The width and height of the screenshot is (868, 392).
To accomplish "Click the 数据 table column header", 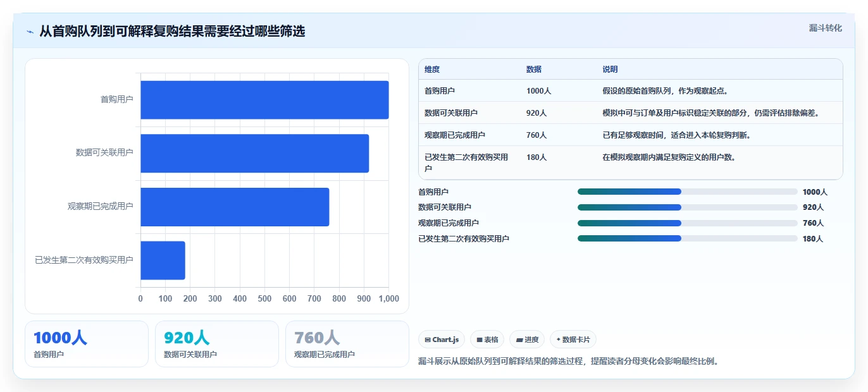I will 534,70.
